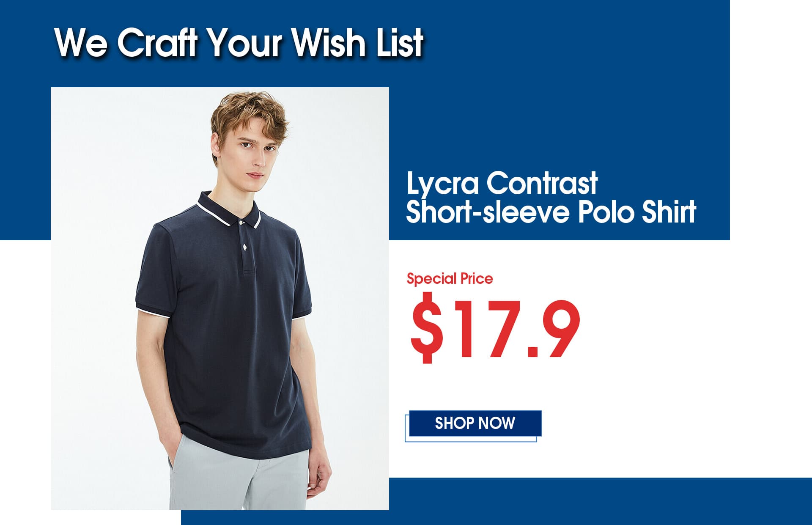Image resolution: width=812 pixels, height=525 pixels.
Task: Open the polo shirt model photo
Action: coord(220,298)
